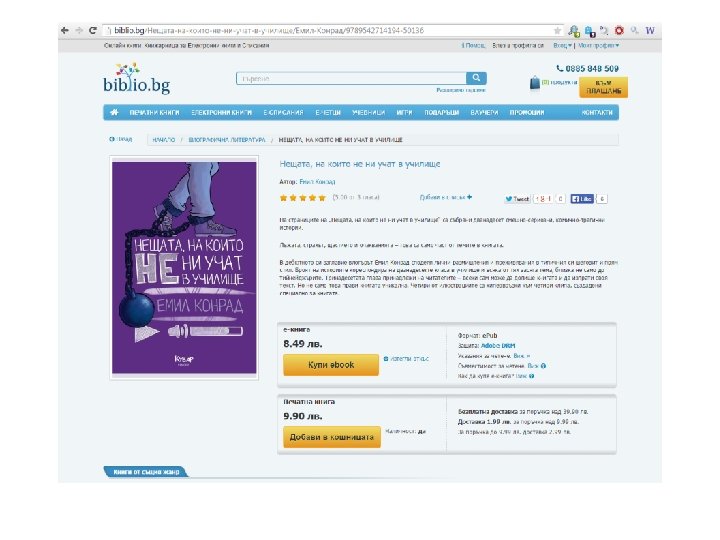This screenshot has height=540, width=720.
Task: Expand the Вход dropdown in the top bar
Action: [x=562, y=45]
